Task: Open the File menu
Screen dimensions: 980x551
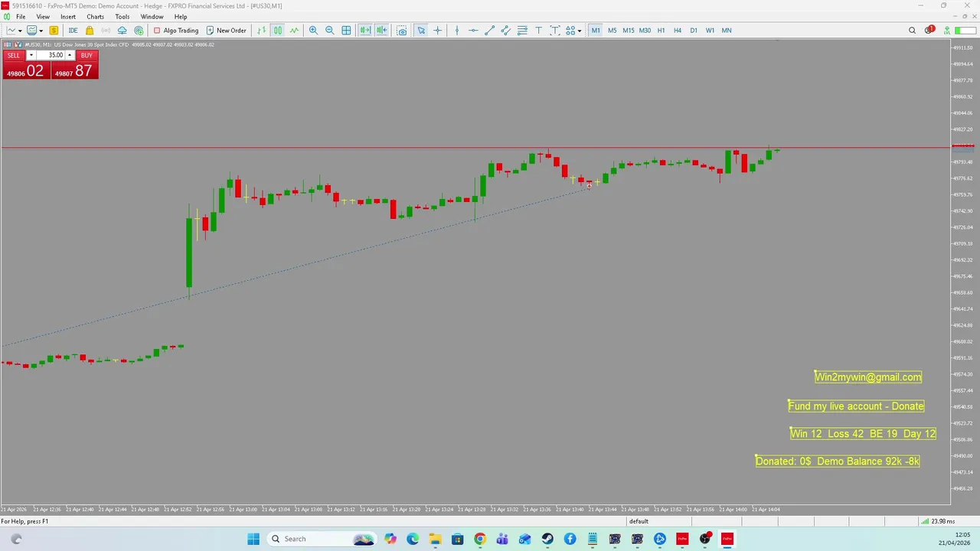Action: click(x=21, y=17)
